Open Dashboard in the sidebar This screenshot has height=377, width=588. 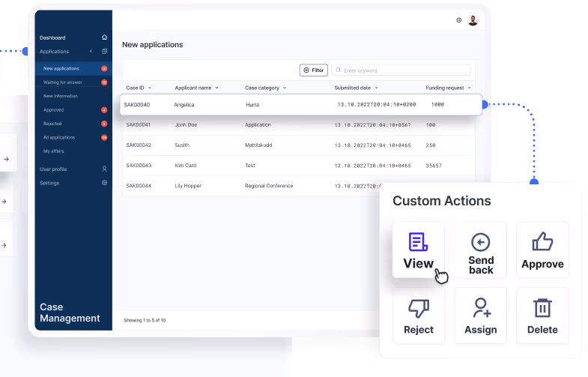(52, 37)
